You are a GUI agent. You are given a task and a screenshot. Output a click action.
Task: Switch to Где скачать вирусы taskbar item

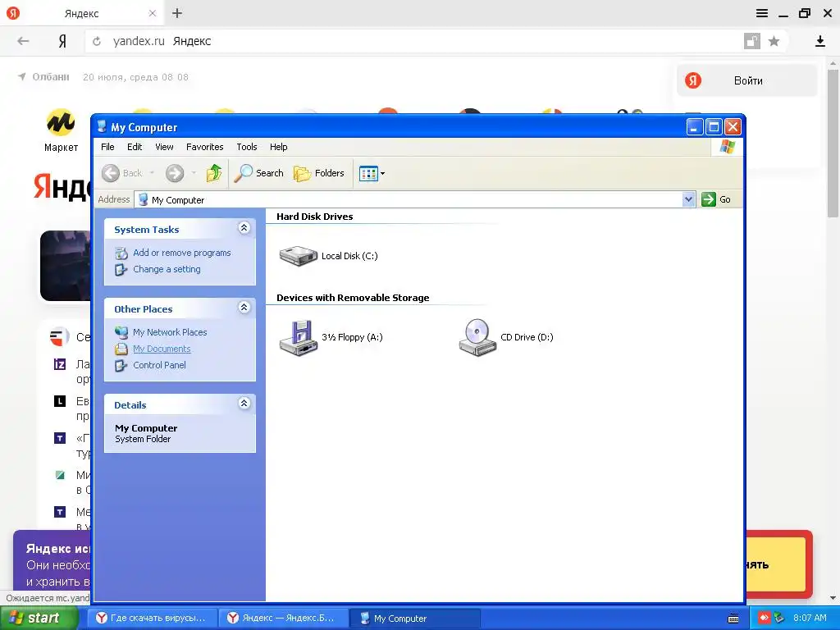click(152, 619)
